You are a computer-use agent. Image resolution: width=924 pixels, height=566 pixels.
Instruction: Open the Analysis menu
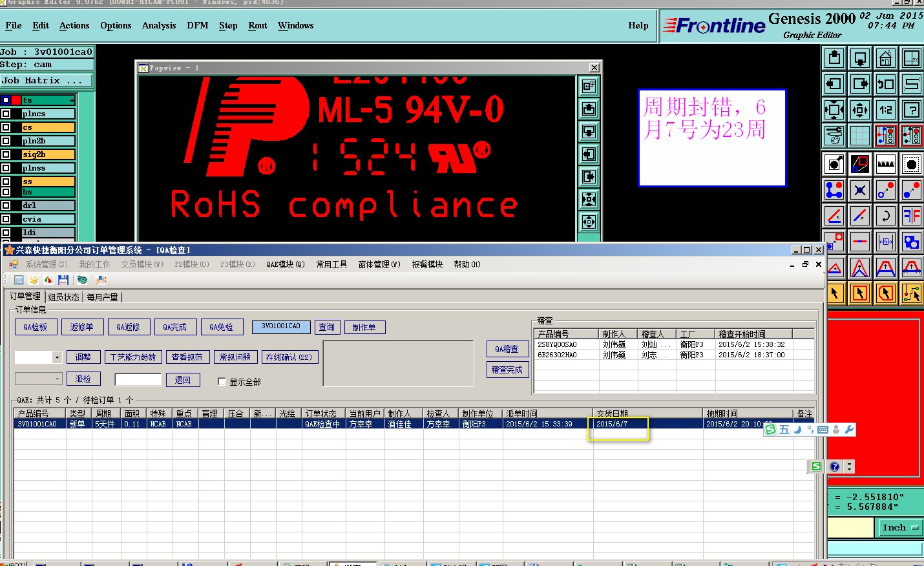[x=159, y=26]
